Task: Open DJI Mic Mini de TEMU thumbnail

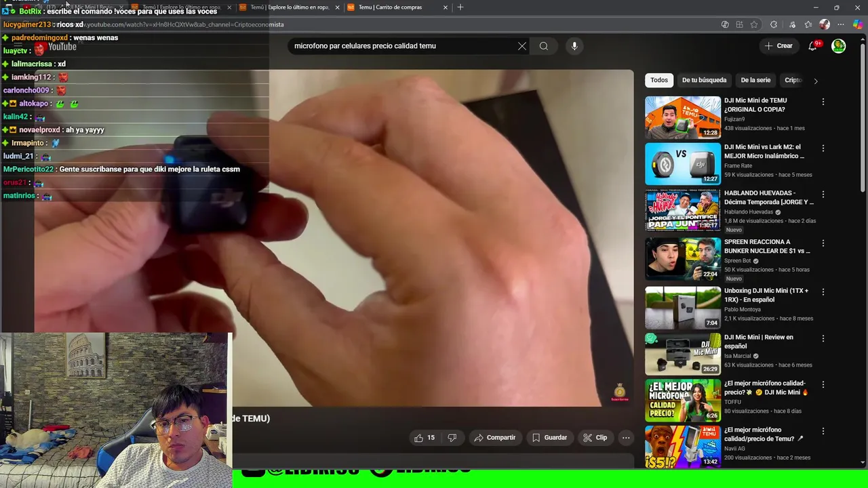Action: click(683, 117)
